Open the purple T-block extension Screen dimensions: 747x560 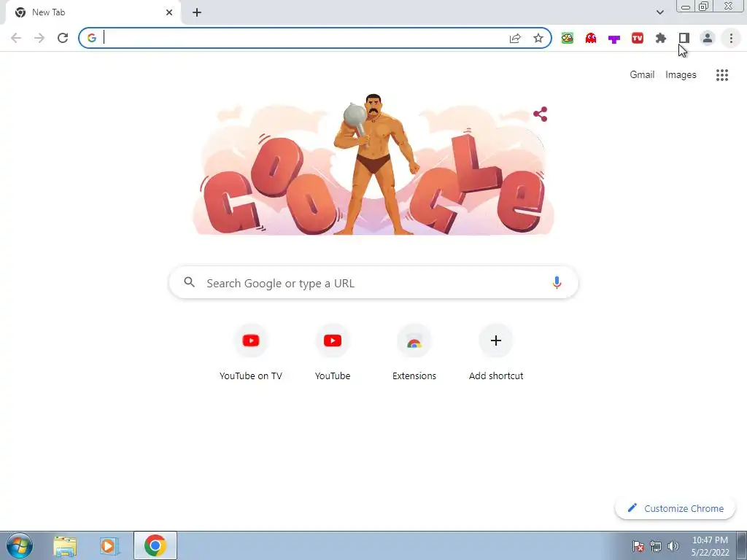click(x=614, y=39)
